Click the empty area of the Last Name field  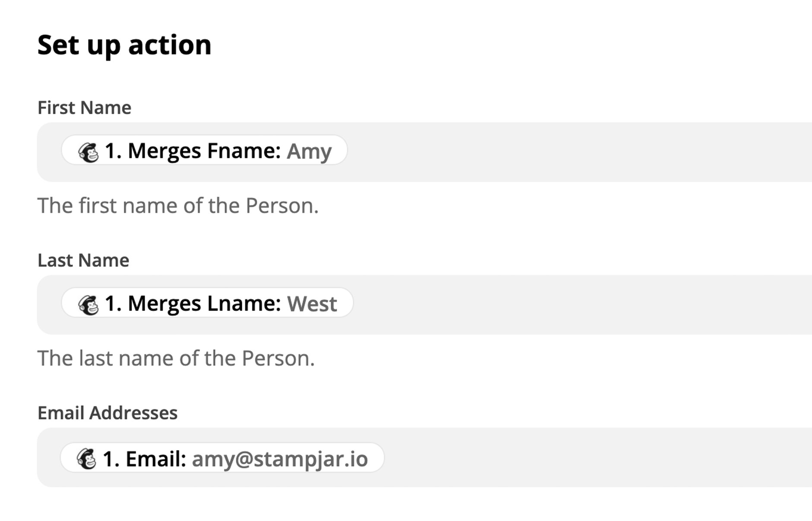click(x=583, y=305)
